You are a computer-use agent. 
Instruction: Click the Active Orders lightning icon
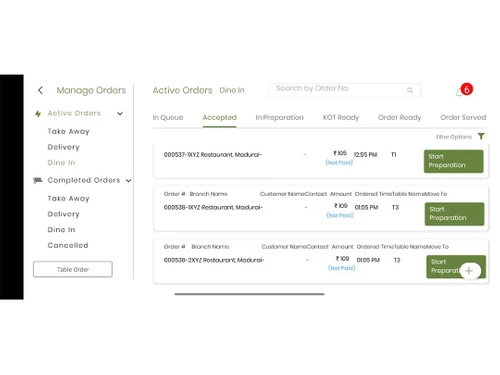pos(38,114)
